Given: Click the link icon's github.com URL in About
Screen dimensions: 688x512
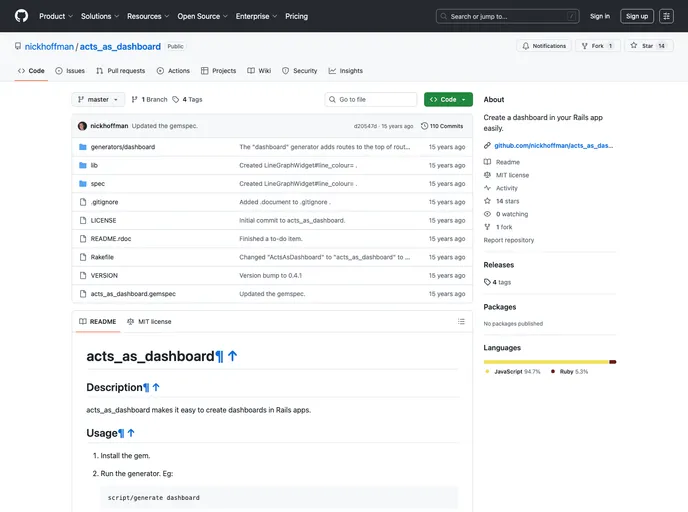Looking at the screenshot, I should point(553,146).
